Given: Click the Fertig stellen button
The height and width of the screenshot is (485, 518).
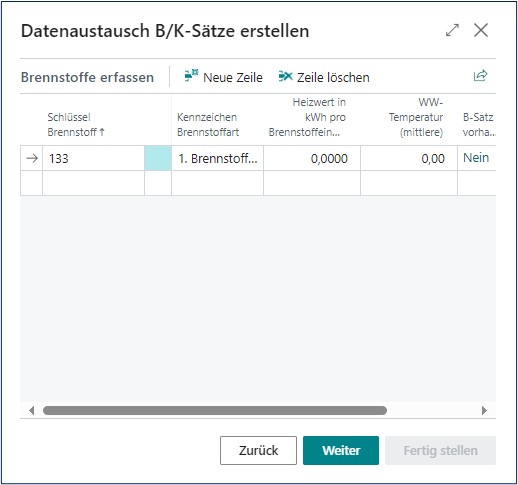Looking at the screenshot, I should pos(440,450).
